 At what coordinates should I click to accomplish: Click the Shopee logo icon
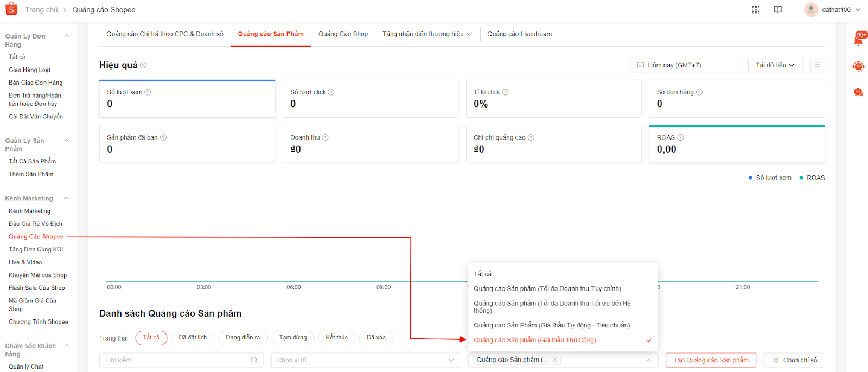11,9
